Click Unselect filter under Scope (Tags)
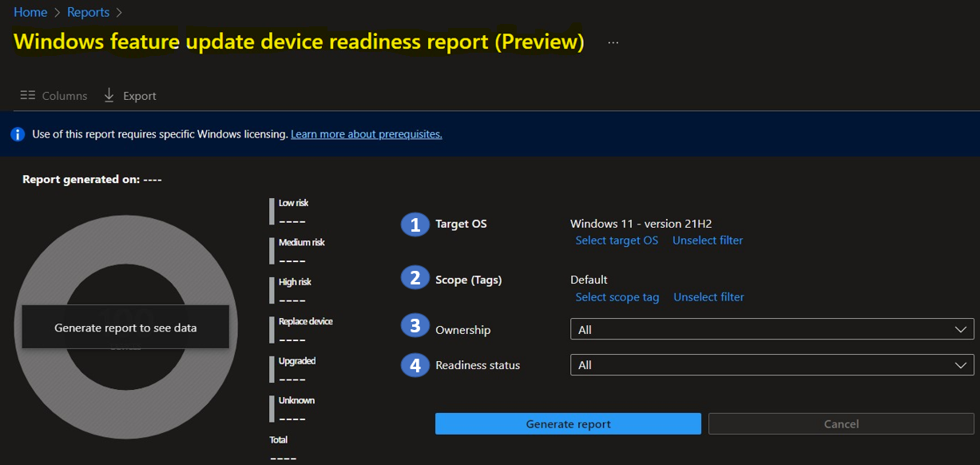This screenshot has height=465, width=980. pos(708,296)
